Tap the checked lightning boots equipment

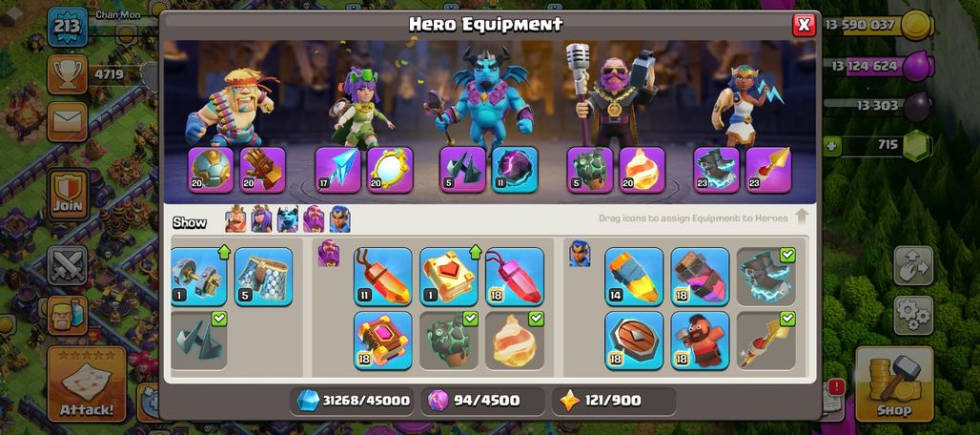point(766,277)
